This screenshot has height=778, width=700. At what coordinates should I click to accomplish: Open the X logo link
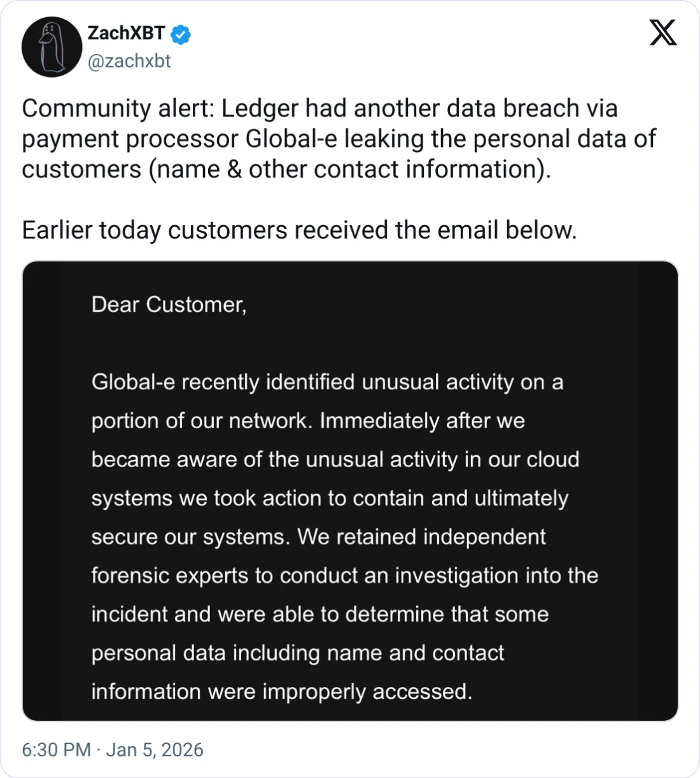(663, 32)
